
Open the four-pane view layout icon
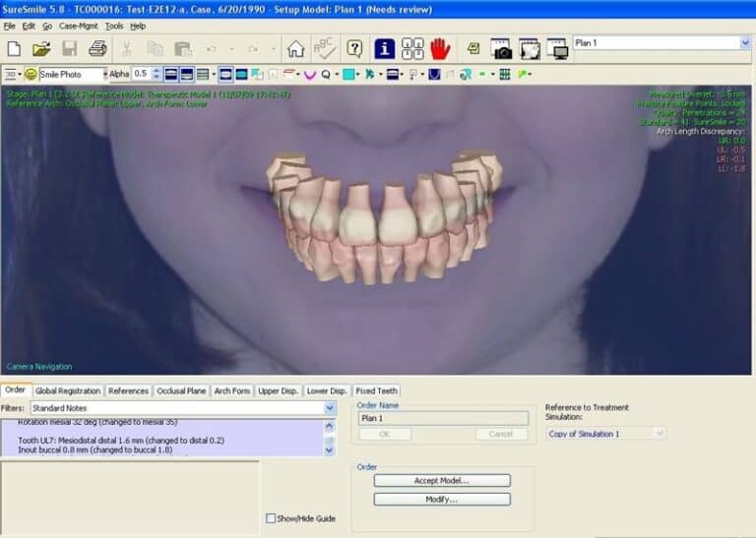pyautogui.click(x=412, y=48)
